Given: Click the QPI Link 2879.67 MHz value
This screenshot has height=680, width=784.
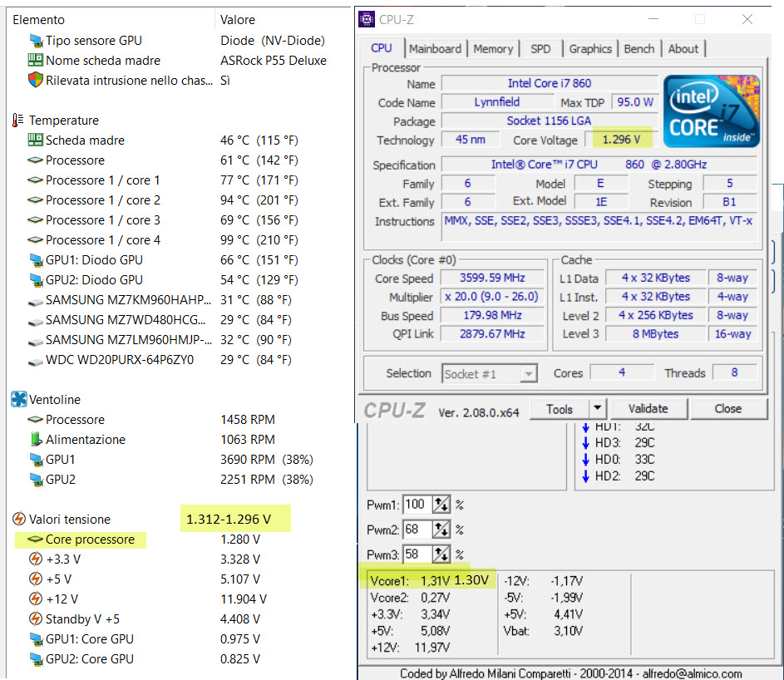Looking at the screenshot, I should pos(492,333).
